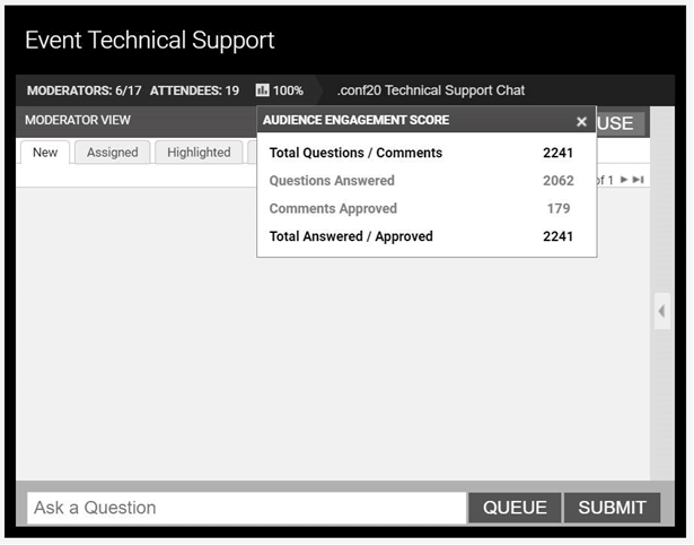The image size is (694, 545).
Task: Go to next page arrow
Action: pos(624,179)
